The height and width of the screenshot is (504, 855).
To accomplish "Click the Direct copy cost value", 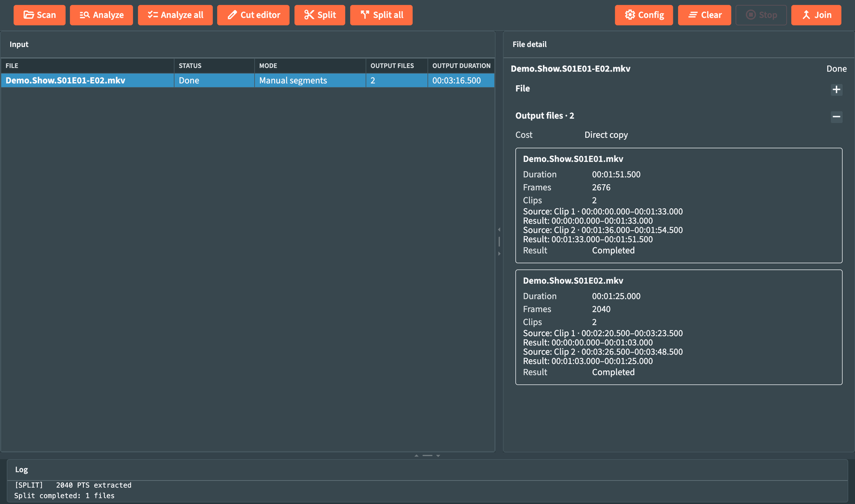I will pos(606,135).
